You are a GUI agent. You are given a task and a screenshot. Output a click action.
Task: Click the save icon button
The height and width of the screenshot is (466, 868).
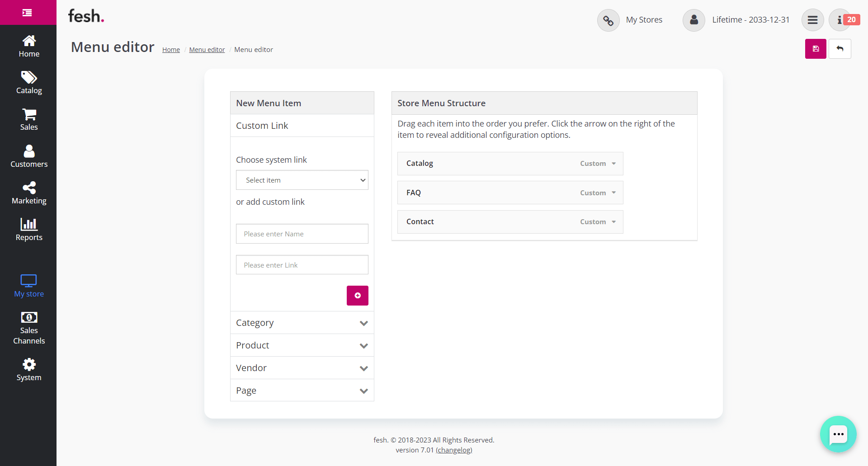(816, 49)
